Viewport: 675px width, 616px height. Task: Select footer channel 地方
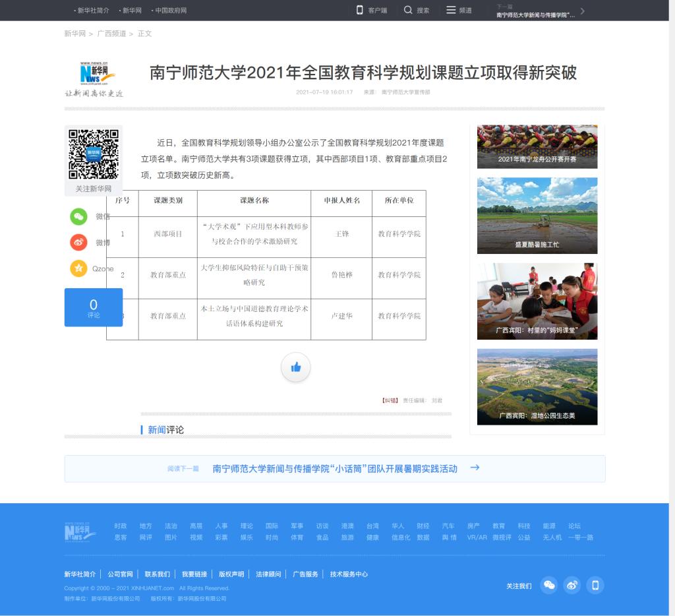(x=146, y=526)
